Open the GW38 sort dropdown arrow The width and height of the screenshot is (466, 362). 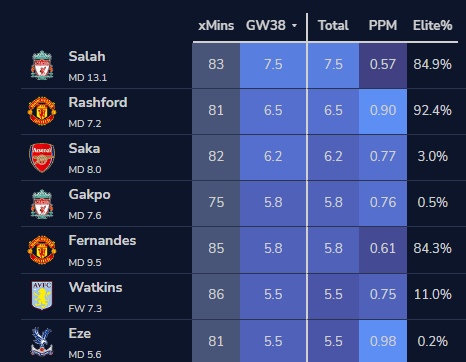(x=294, y=26)
